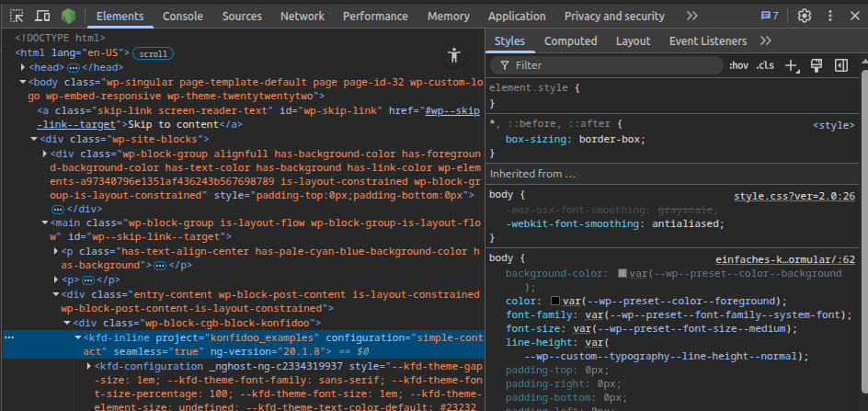Open --wp--preset--font-size--medium variable link
The image size is (868, 411).
(x=692, y=329)
